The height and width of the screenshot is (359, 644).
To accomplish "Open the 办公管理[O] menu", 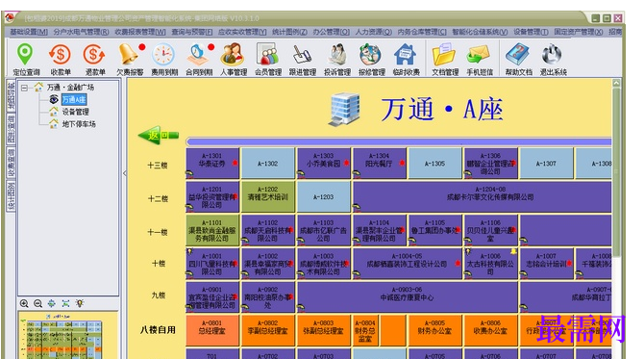I will coord(331,32).
